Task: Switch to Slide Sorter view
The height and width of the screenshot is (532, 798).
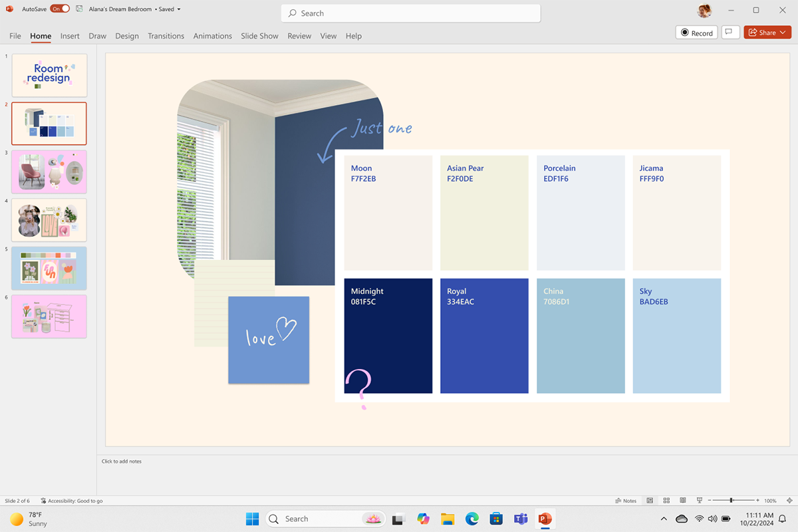Action: click(x=666, y=501)
